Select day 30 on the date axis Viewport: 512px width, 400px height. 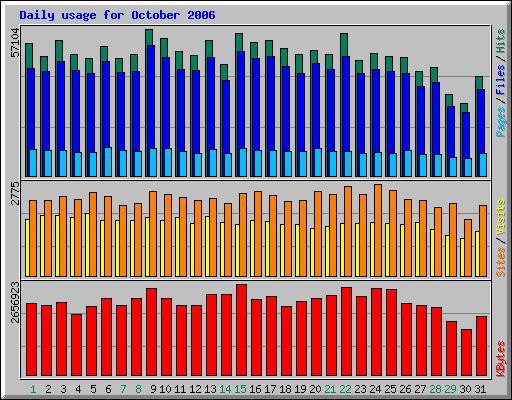point(465,389)
